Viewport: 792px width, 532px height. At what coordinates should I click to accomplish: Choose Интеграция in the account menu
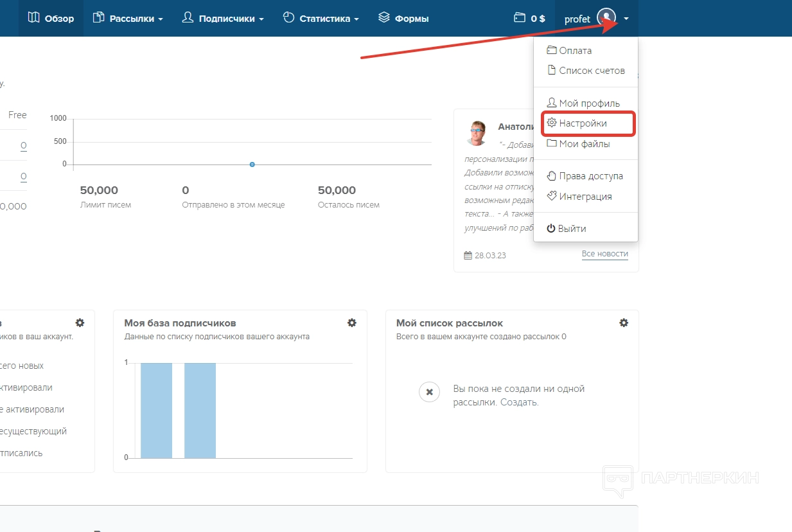[585, 197]
